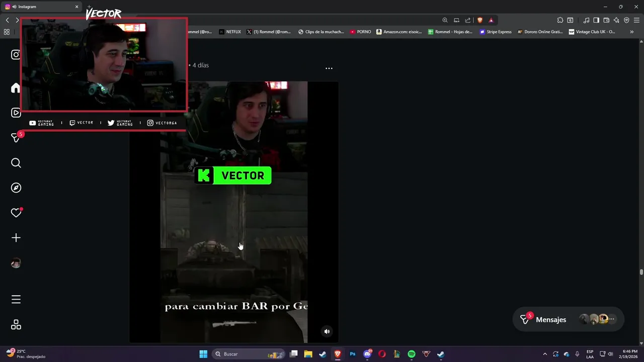Open the More hamburger menu in sidebar
Image resolution: width=644 pixels, height=362 pixels.
pos(16,300)
